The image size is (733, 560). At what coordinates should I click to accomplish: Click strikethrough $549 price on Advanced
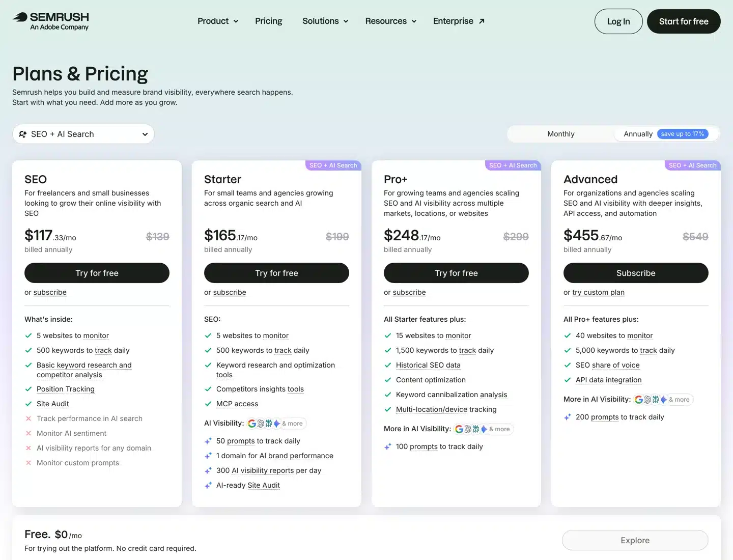point(695,237)
